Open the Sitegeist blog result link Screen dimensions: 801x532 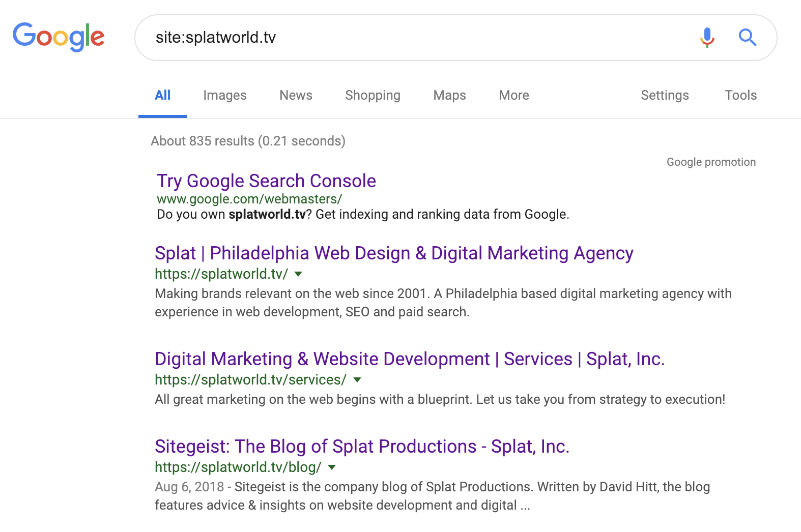coord(362,447)
